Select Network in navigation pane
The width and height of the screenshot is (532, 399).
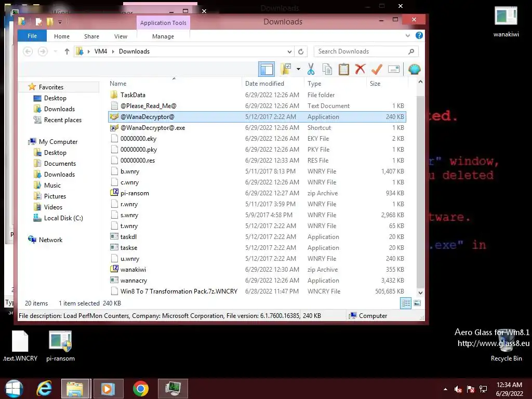(50, 240)
